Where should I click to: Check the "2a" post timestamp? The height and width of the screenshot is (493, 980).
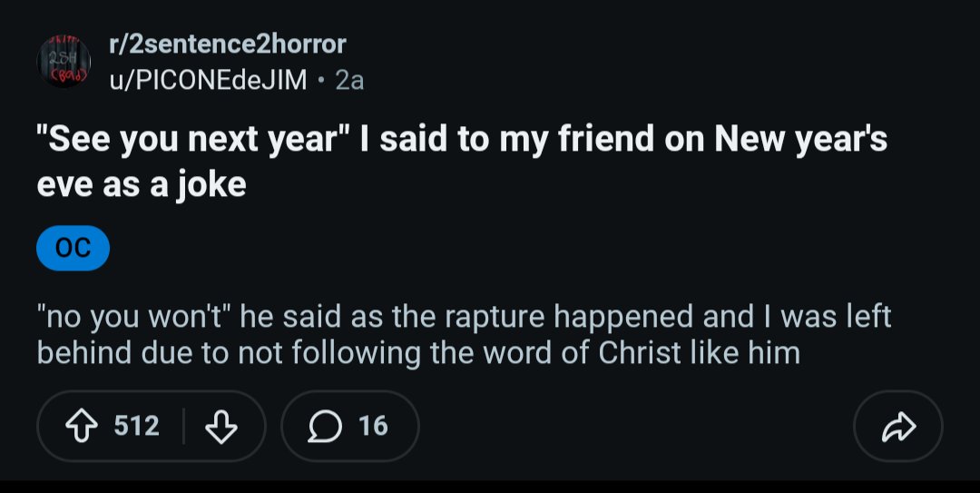pyautogui.click(x=349, y=80)
